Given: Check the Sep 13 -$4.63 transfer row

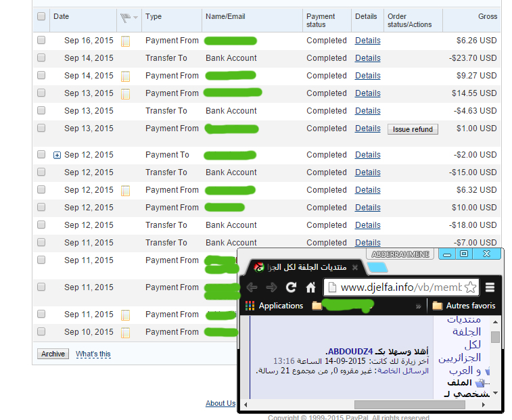Looking at the screenshot, I should click(x=41, y=111).
